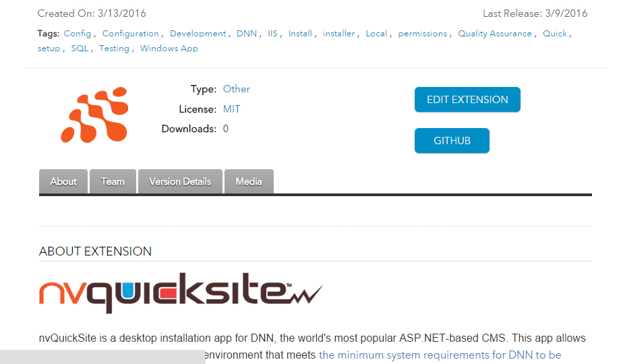Open the Version Details tab
Viewport: 623px width, 364px height.
(180, 181)
